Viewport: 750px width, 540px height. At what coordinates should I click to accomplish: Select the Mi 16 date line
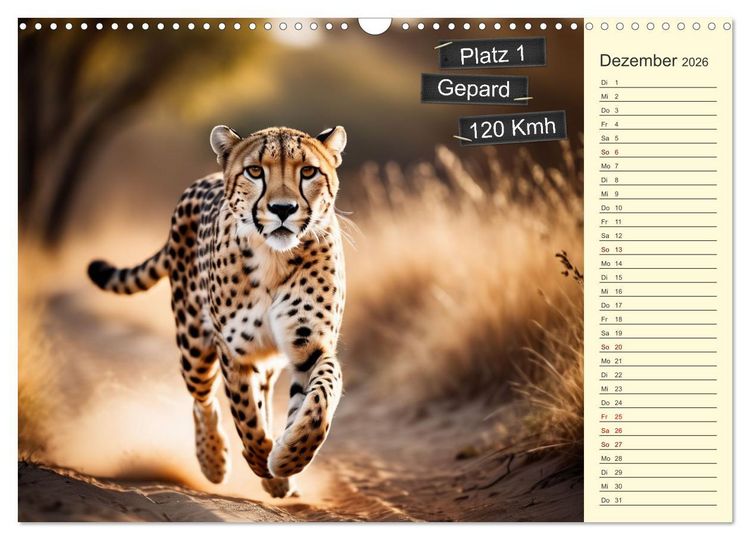(x=658, y=292)
